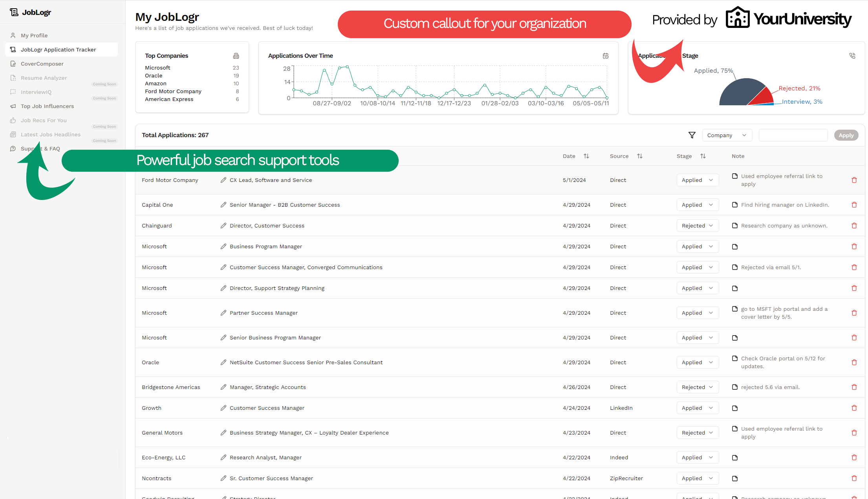Click the filter text input field
The width and height of the screenshot is (868, 499).
793,135
